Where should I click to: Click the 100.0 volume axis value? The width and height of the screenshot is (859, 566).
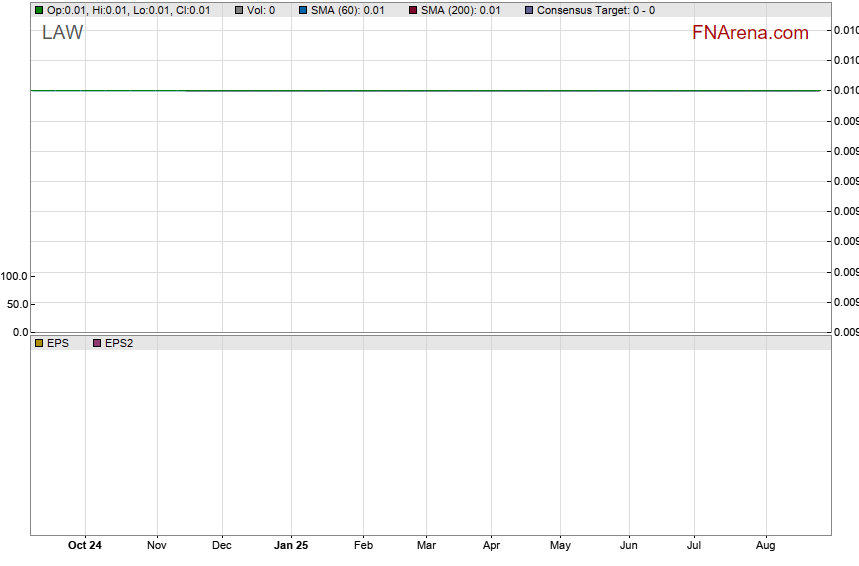point(15,276)
